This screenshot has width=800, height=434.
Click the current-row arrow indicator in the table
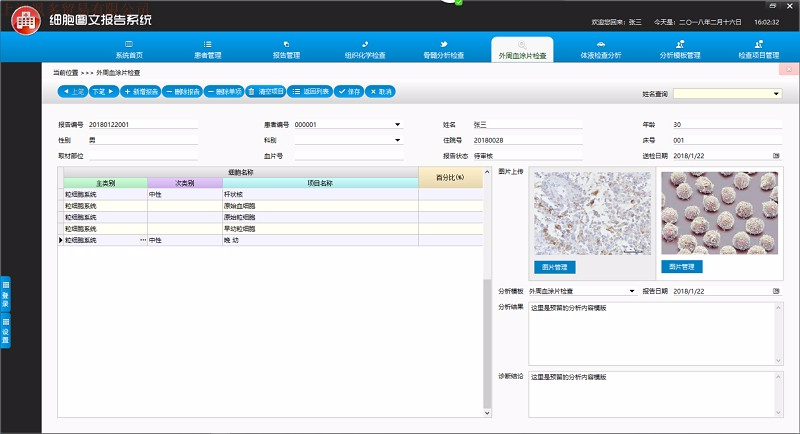61,240
